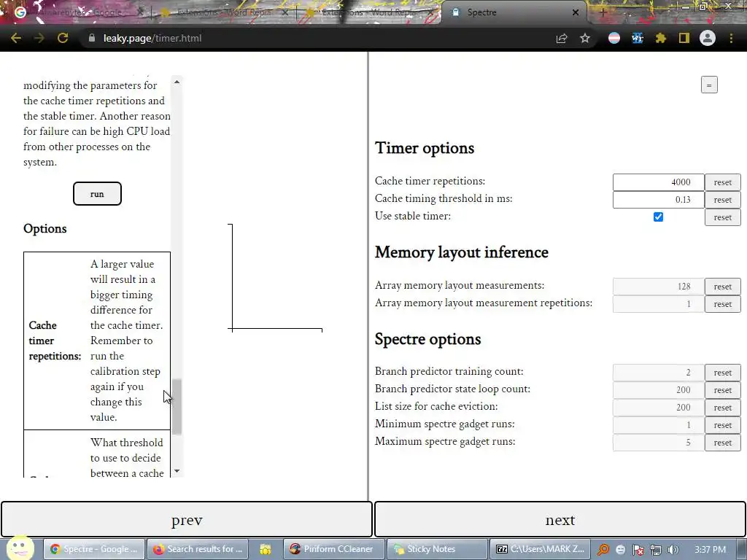Reset Maximum spectre gadget runs
Image resolution: width=747 pixels, height=560 pixels.
(x=723, y=443)
